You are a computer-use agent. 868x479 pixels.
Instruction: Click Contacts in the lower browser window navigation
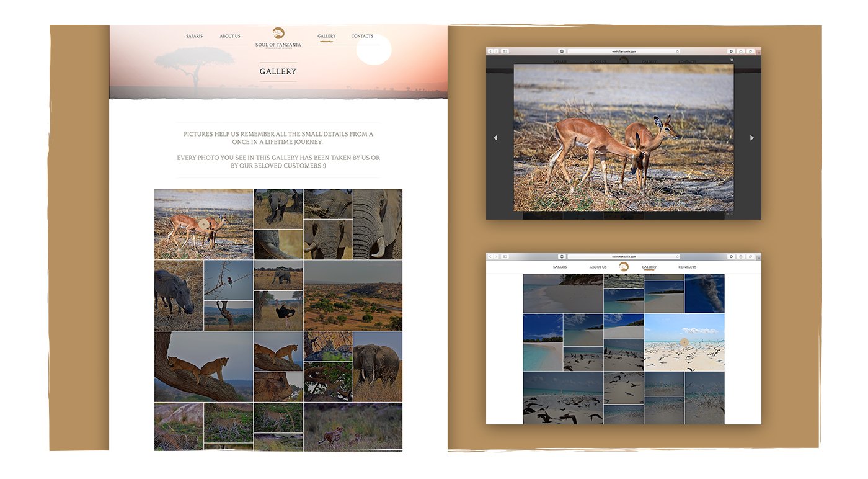687,267
